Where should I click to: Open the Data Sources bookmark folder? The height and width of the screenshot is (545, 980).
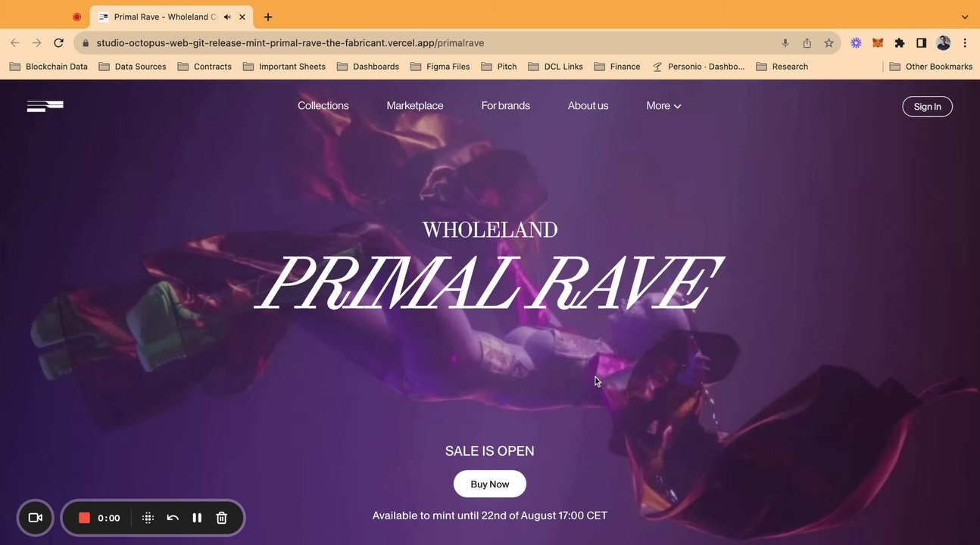click(x=133, y=67)
